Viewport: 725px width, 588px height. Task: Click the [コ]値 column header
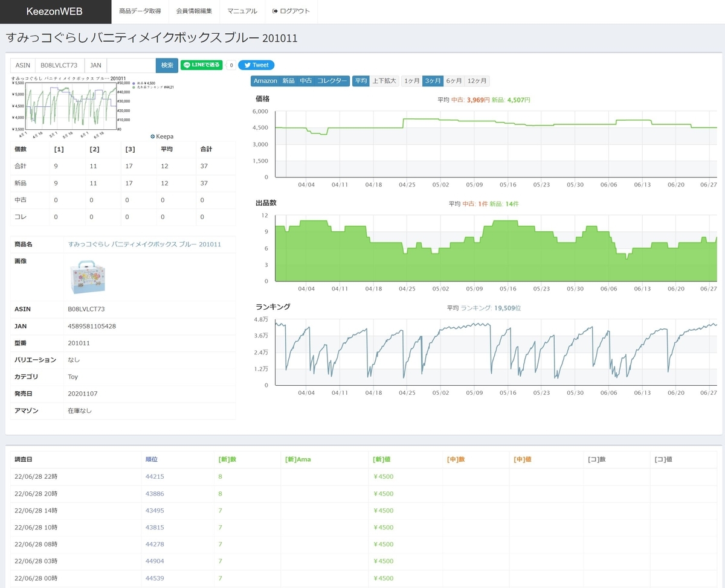[x=663, y=459]
